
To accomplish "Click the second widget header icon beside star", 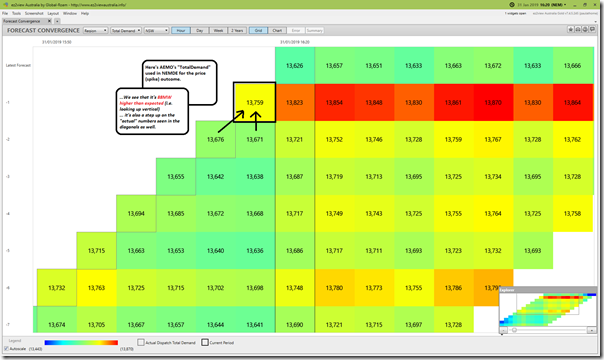I will [x=578, y=30].
